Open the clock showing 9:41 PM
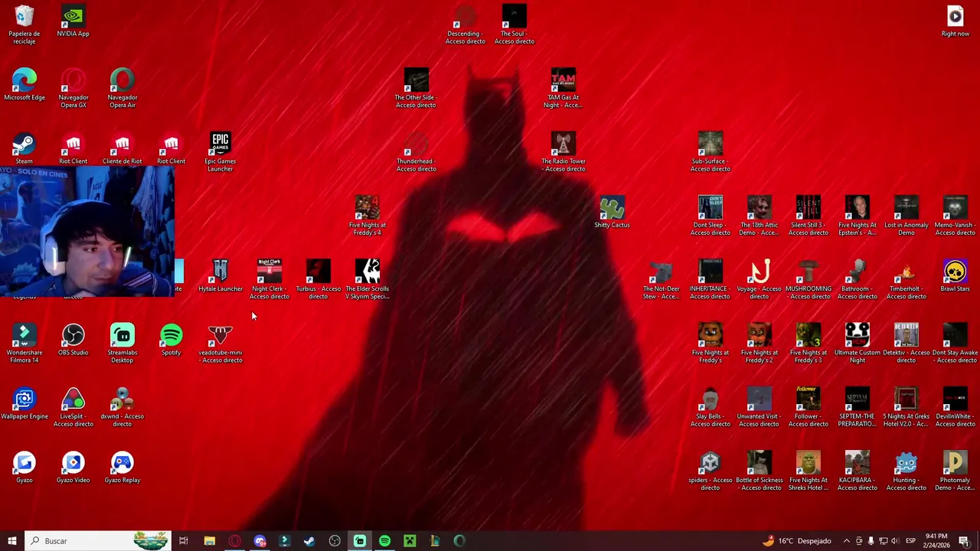 [936, 541]
